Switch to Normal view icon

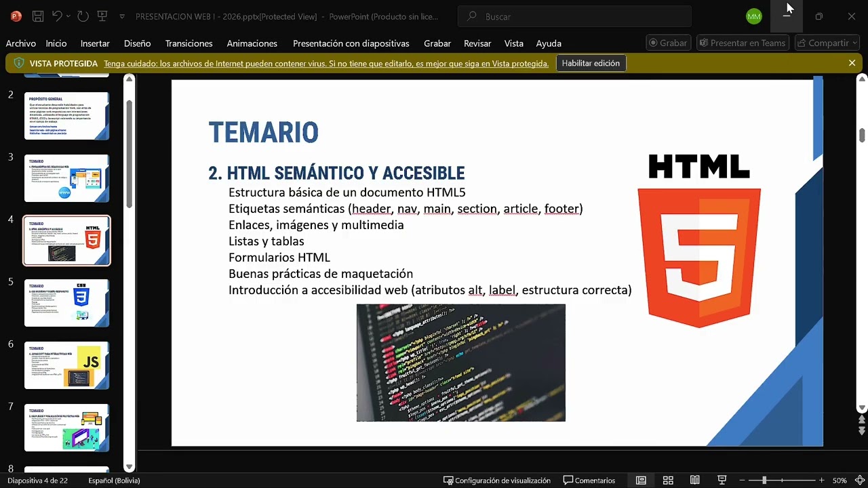click(x=641, y=481)
